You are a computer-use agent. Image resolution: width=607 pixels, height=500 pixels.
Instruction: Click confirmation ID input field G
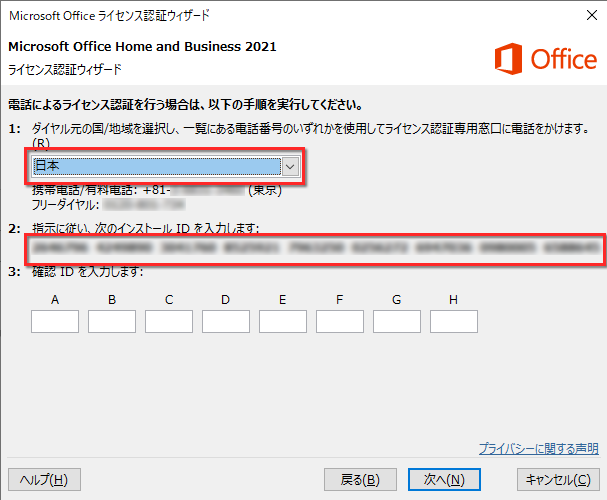click(397, 321)
